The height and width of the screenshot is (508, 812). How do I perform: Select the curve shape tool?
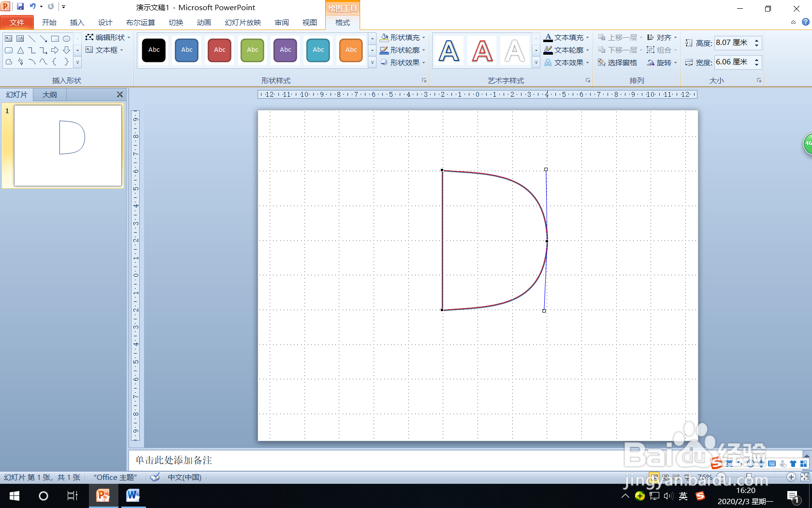[43, 62]
